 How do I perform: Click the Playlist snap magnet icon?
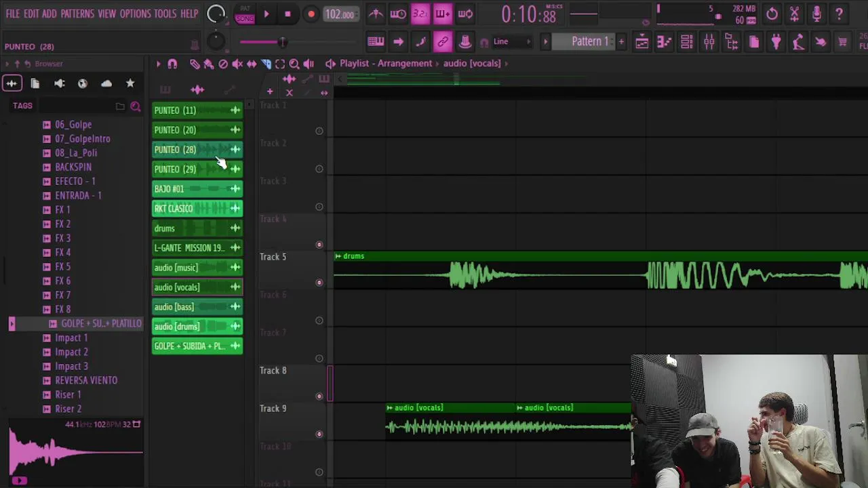(x=172, y=64)
